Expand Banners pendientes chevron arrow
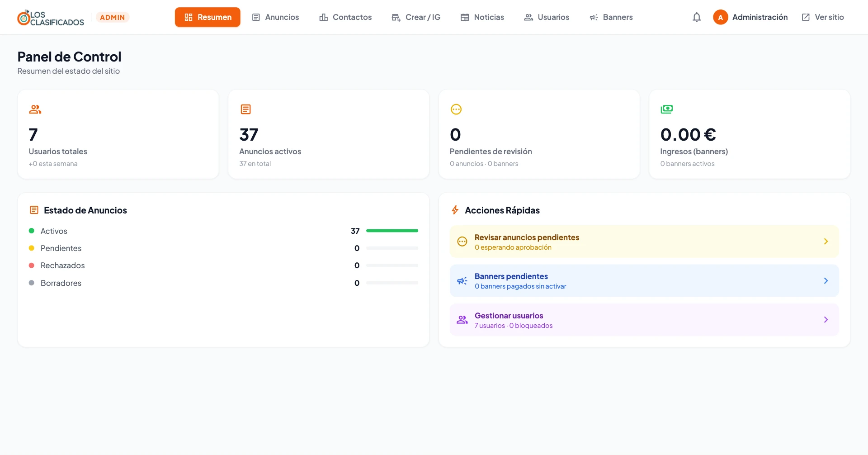The width and height of the screenshot is (868, 455). click(826, 281)
